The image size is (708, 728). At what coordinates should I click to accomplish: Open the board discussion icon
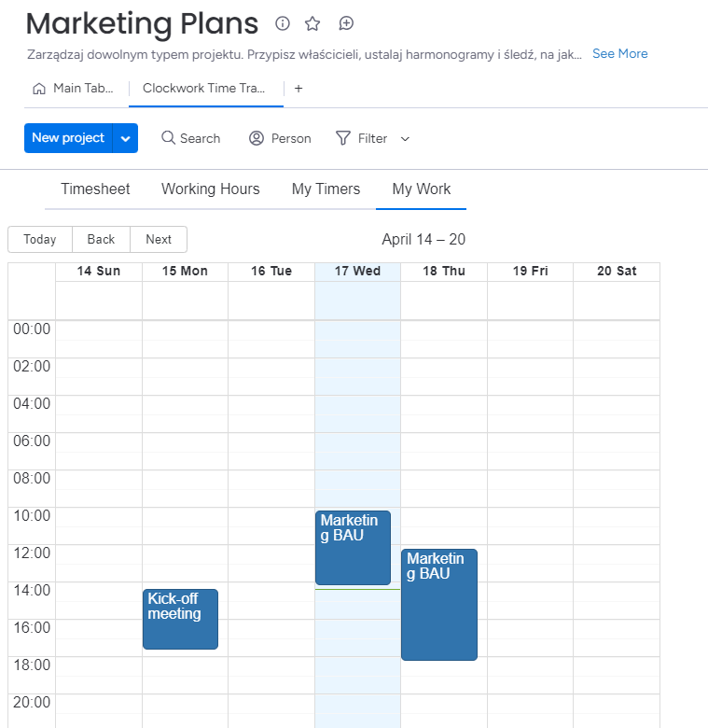346,23
